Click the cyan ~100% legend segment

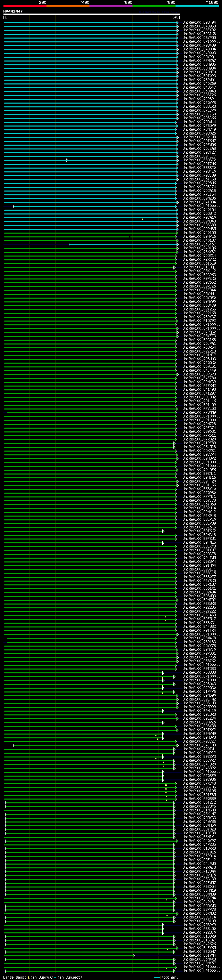pyautogui.click(x=197, y=6)
